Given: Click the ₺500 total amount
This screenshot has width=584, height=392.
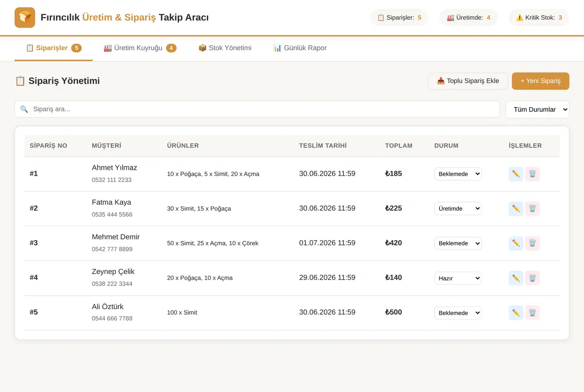Looking at the screenshot, I should click(x=394, y=312).
